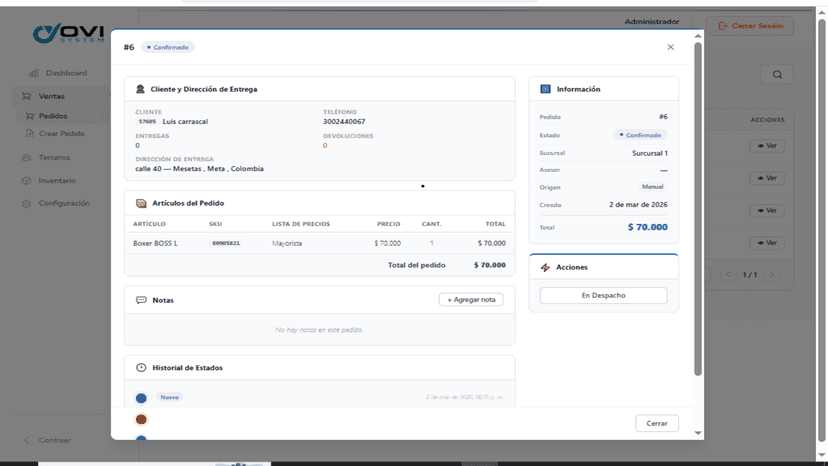The width and height of the screenshot is (828, 466).
Task: Click the Notas speech bubble icon
Action: pos(141,300)
